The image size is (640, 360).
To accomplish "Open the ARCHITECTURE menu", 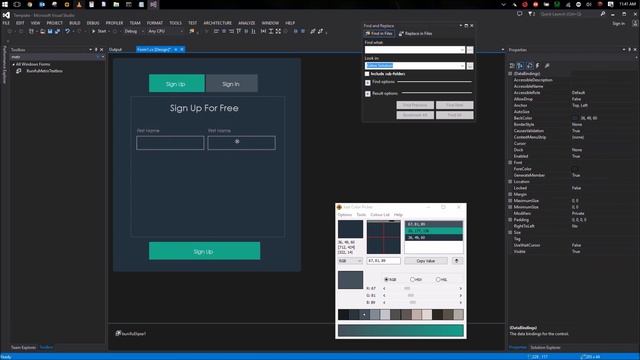I will [x=218, y=23].
